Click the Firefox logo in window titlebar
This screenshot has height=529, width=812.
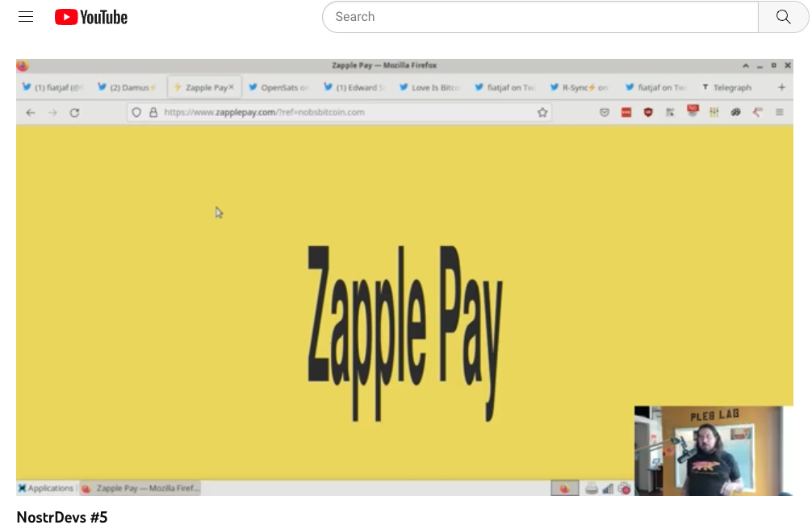click(23, 66)
